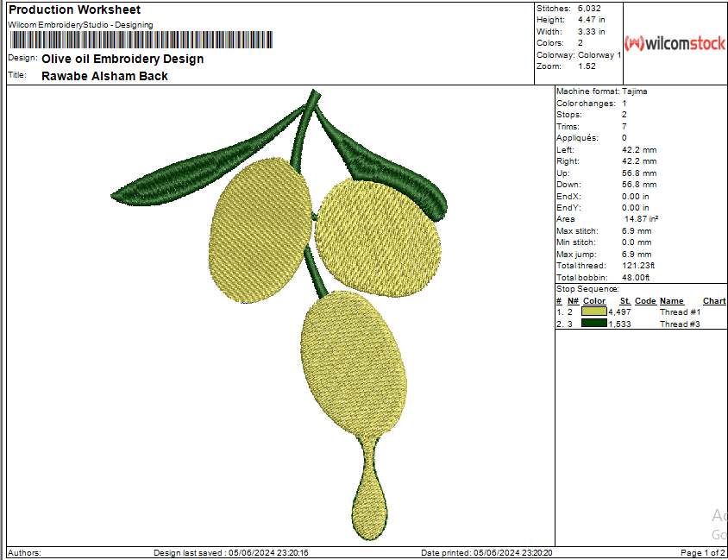Click the Color column header

coord(594,301)
